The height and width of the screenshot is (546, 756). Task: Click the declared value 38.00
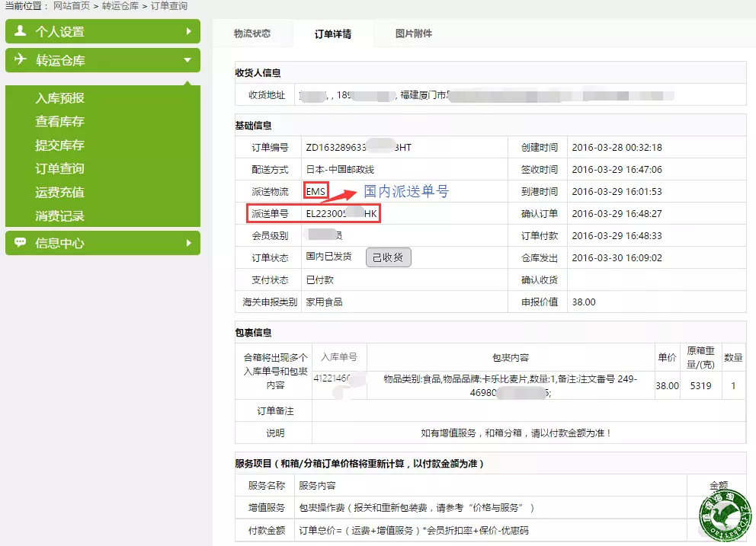[584, 302]
